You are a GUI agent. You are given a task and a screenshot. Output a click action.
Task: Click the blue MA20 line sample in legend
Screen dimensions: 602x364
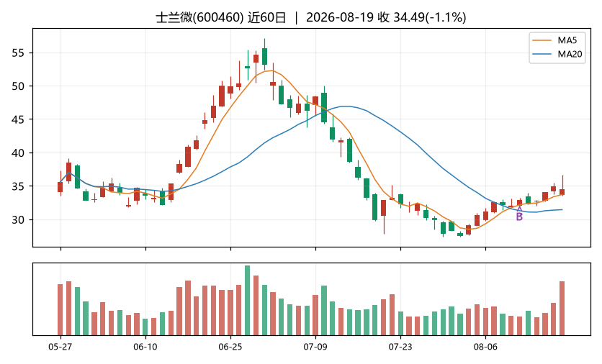pos(542,54)
